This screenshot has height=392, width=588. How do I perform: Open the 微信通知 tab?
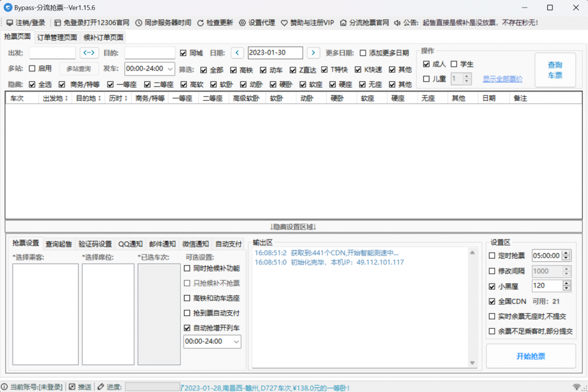(195, 244)
